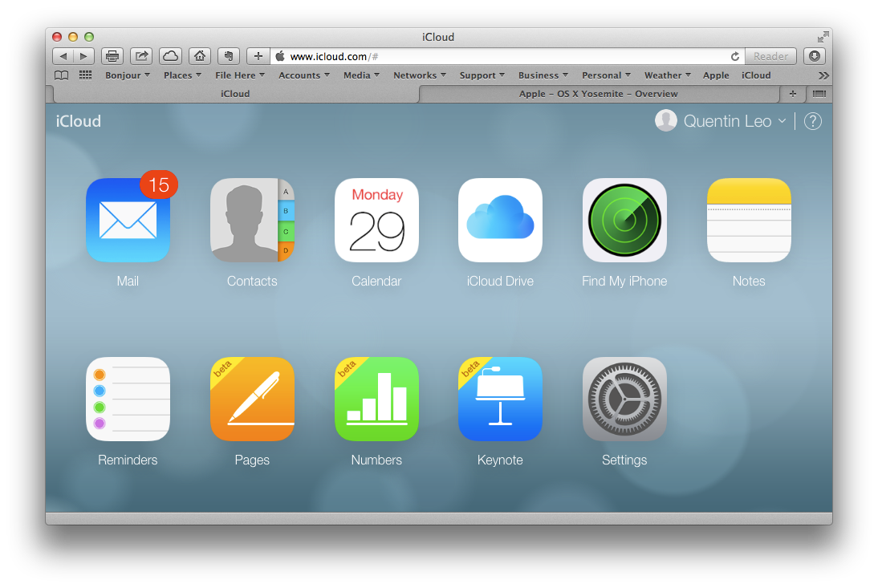Open the Numbers beta app
The image size is (878, 588).
[376, 399]
